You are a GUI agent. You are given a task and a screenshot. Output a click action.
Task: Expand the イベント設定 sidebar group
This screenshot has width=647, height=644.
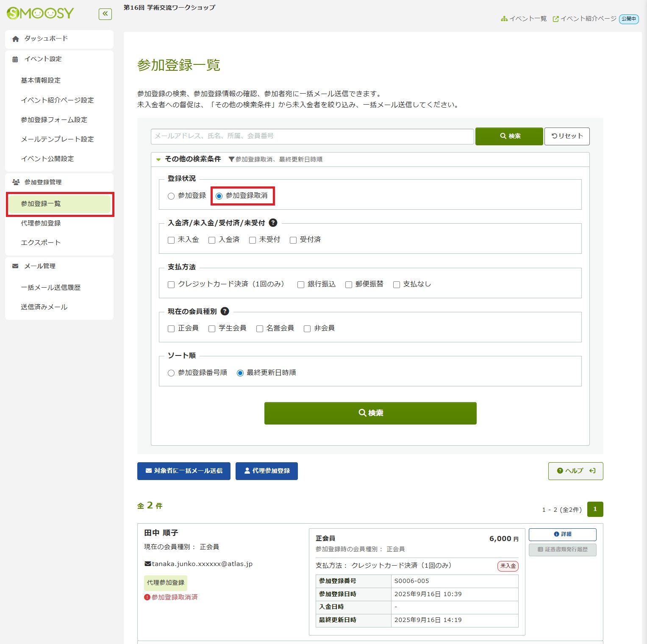pyautogui.click(x=59, y=59)
